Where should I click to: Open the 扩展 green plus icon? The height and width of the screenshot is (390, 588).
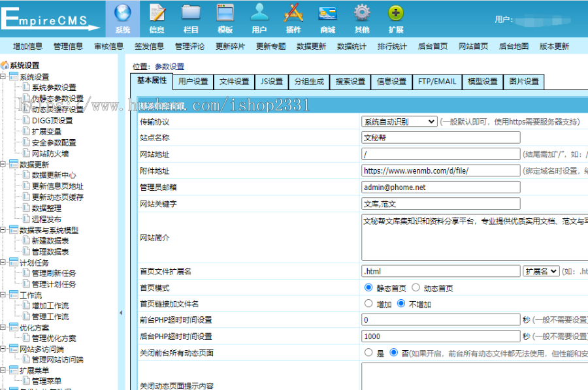click(x=396, y=13)
